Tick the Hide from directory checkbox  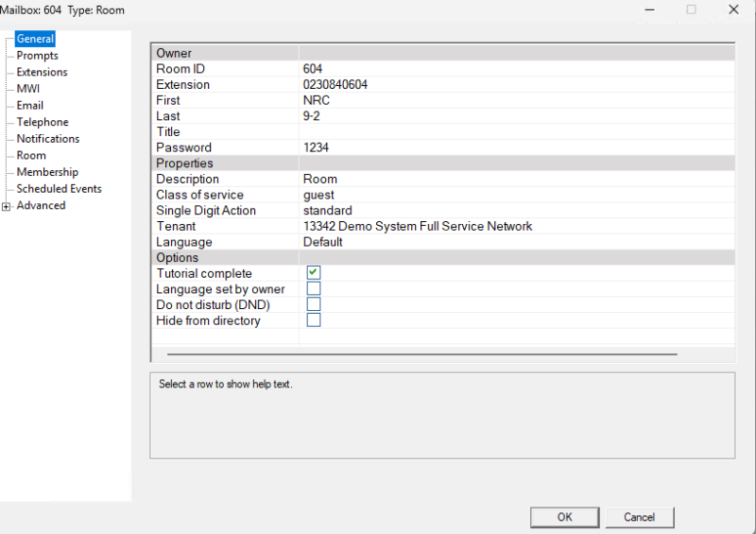pos(314,320)
